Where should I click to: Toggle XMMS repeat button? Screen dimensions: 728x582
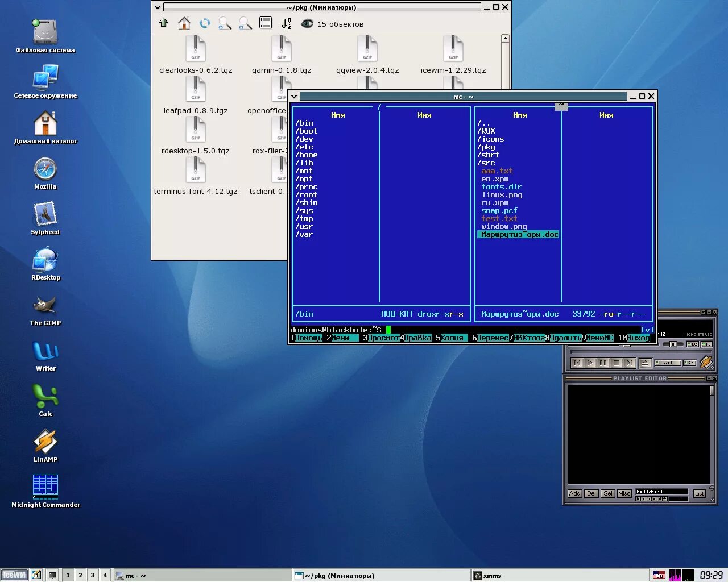[689, 363]
